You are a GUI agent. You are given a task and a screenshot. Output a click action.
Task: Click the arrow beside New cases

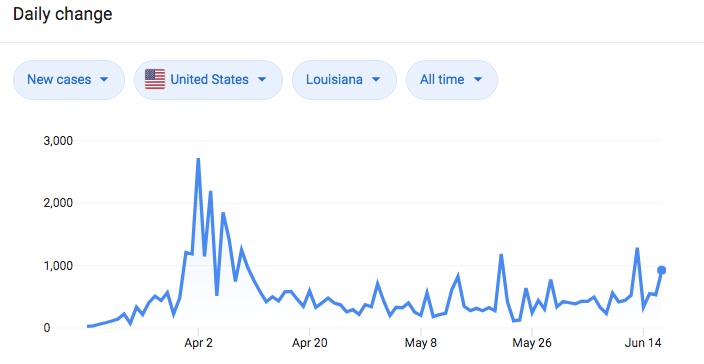pos(104,79)
